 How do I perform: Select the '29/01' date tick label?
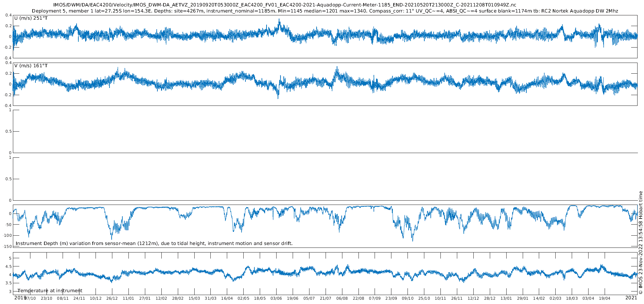click(522, 298)
